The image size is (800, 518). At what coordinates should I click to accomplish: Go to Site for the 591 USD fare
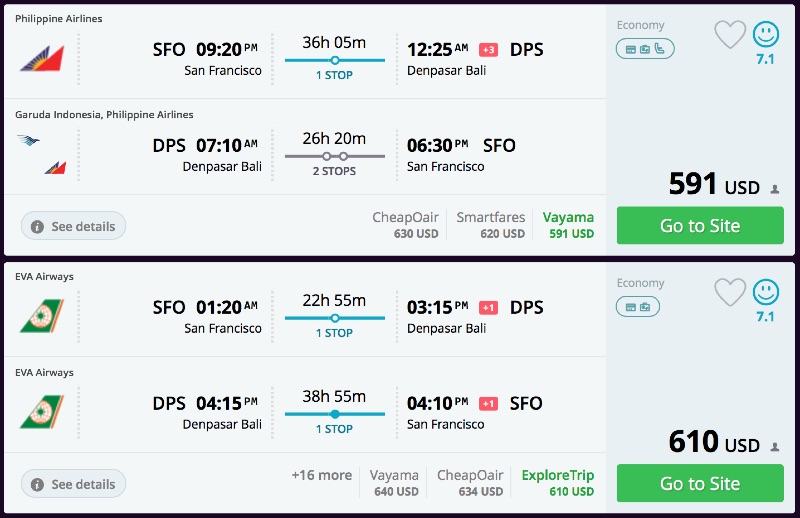(700, 226)
